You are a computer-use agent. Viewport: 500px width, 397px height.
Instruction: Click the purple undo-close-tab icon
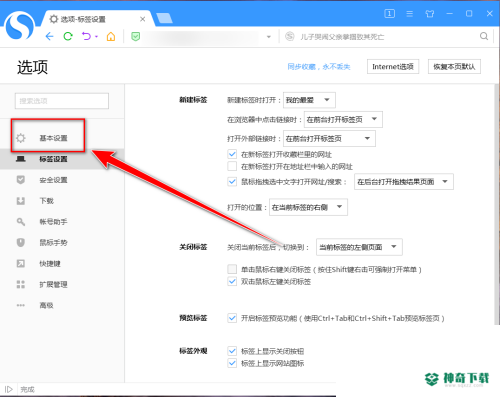coord(86,36)
